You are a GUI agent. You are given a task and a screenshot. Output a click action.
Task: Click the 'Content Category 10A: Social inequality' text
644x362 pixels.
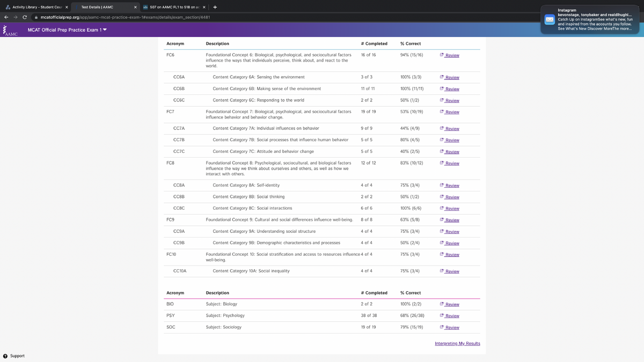tap(251, 271)
